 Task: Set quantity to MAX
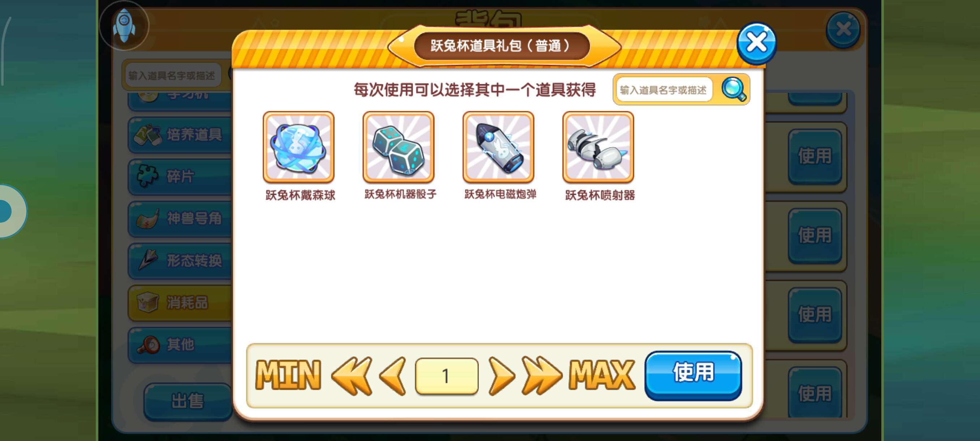(x=602, y=375)
